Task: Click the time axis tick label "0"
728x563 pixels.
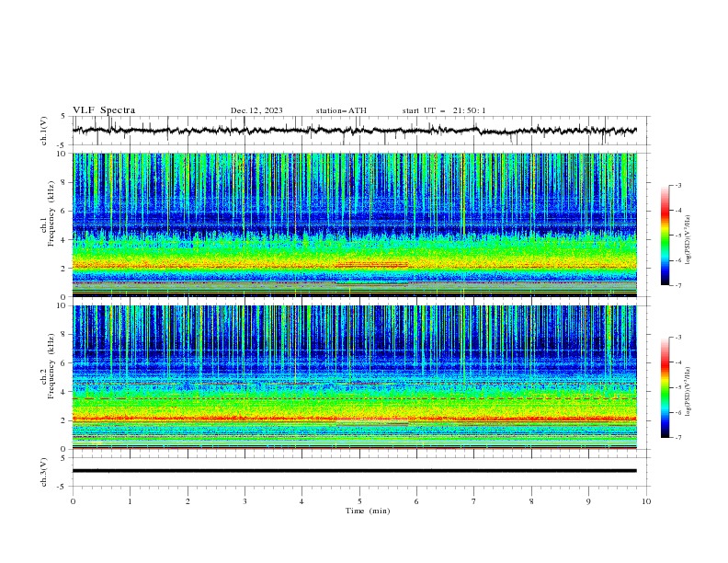Action: pos(73,501)
